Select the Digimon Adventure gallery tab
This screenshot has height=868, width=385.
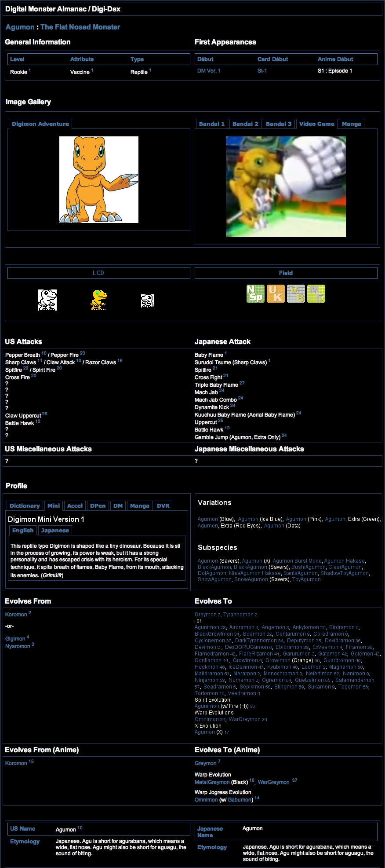(40, 124)
